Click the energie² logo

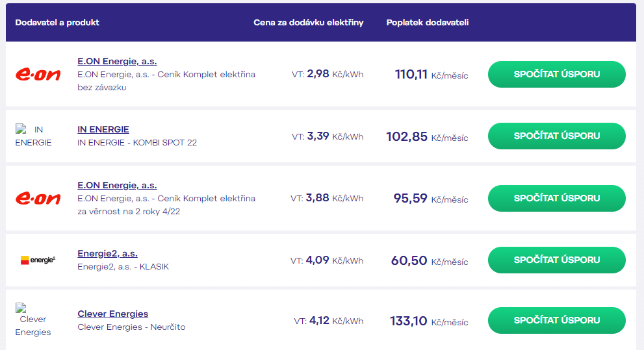pos(38,260)
